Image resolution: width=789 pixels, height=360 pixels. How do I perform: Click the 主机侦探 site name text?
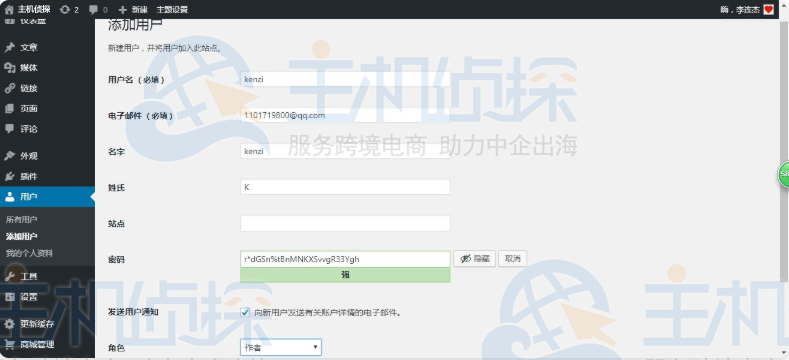[x=34, y=10]
